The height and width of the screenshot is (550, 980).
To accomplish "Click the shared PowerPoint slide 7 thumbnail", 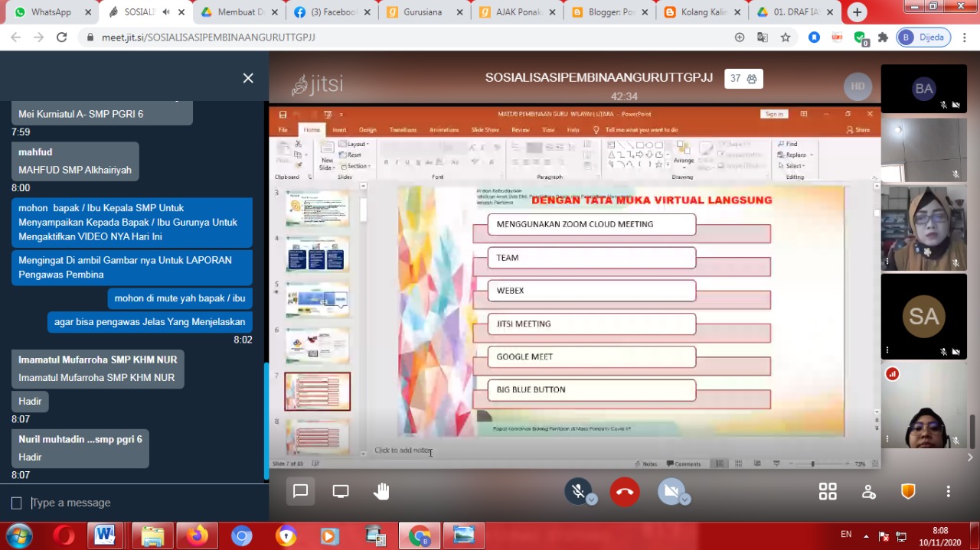I will click(317, 391).
